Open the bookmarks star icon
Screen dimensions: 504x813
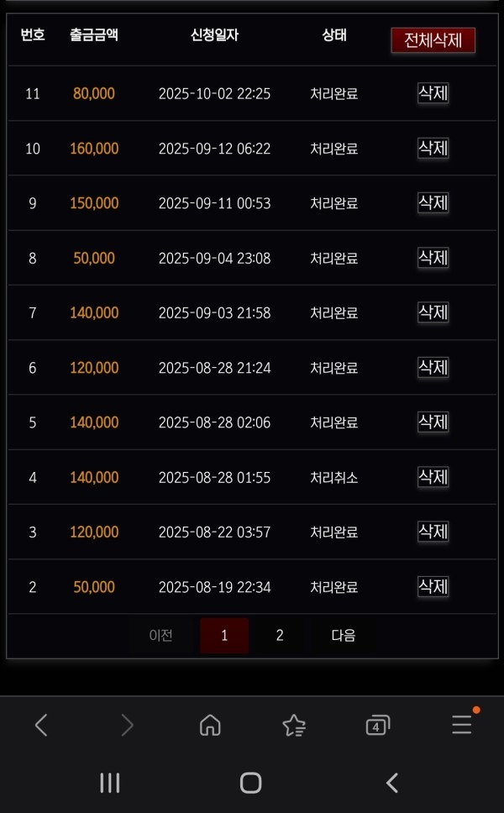[294, 725]
